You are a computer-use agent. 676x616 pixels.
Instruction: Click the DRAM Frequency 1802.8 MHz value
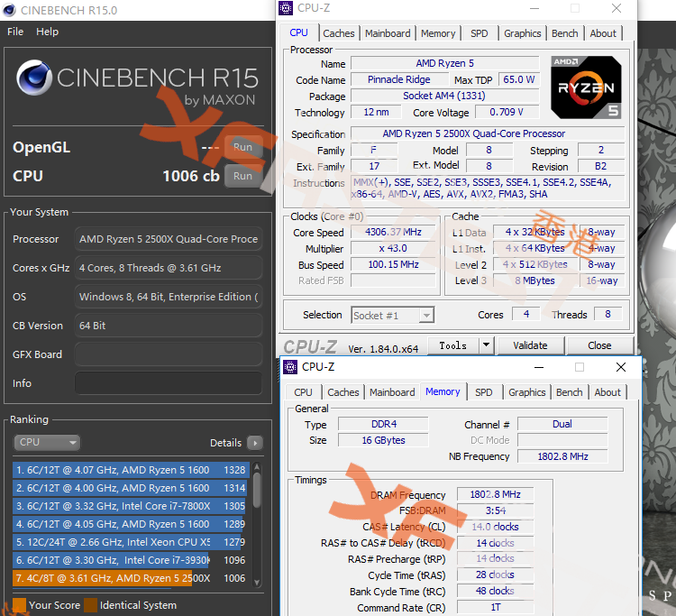pyautogui.click(x=496, y=494)
